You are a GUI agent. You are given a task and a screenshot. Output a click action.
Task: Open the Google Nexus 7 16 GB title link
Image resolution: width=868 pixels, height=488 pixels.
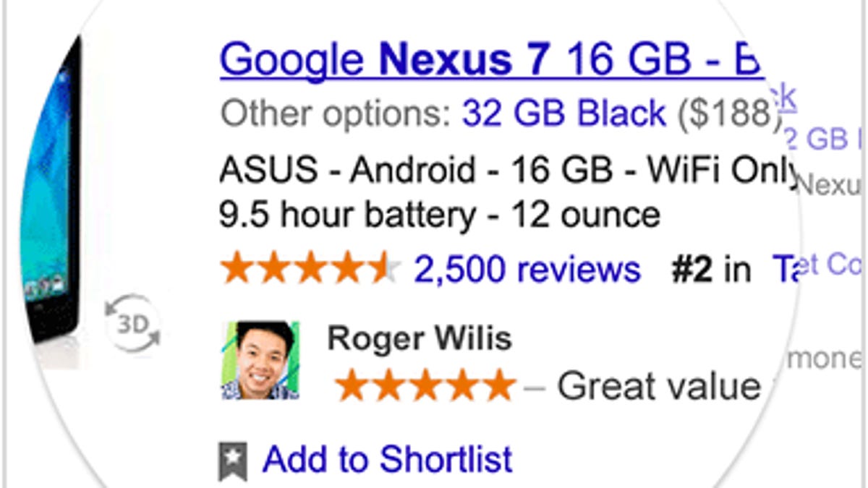click(491, 59)
